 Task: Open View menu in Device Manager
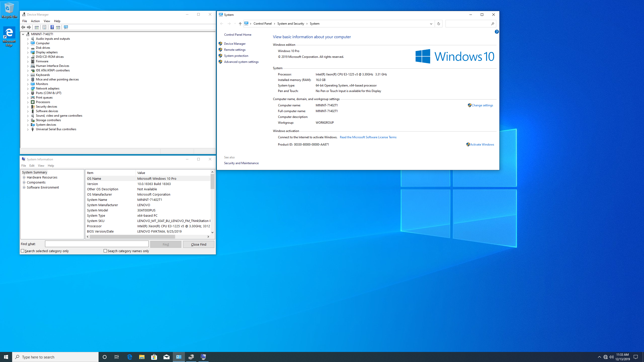click(47, 21)
